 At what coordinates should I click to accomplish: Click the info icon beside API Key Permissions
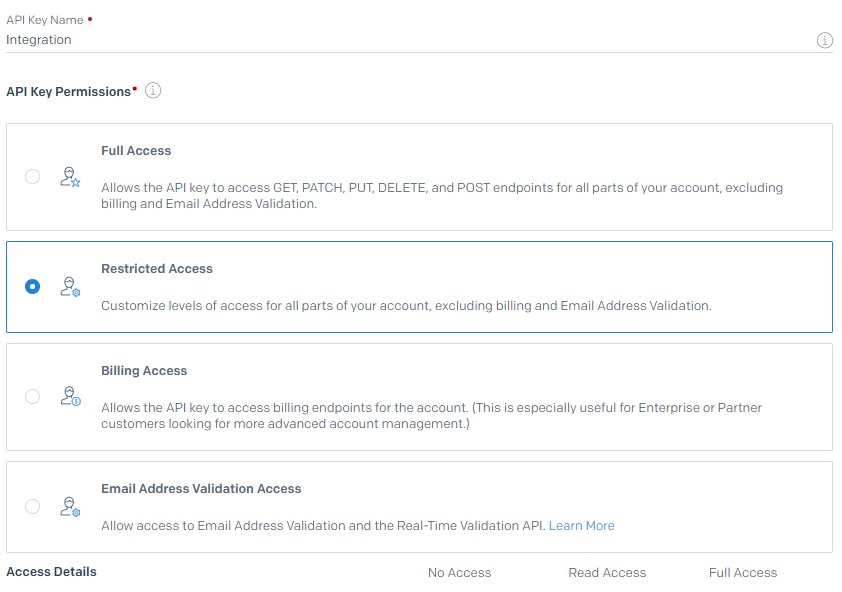coord(153,91)
